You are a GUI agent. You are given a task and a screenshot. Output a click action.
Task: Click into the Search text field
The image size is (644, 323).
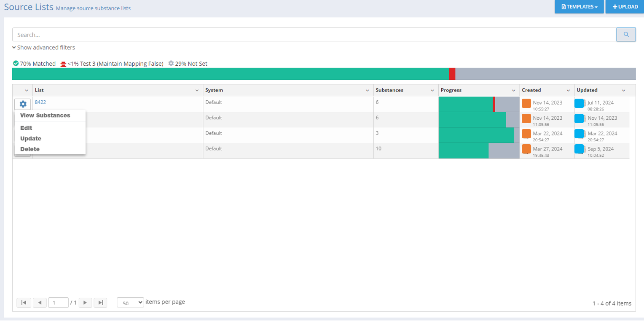click(x=314, y=35)
